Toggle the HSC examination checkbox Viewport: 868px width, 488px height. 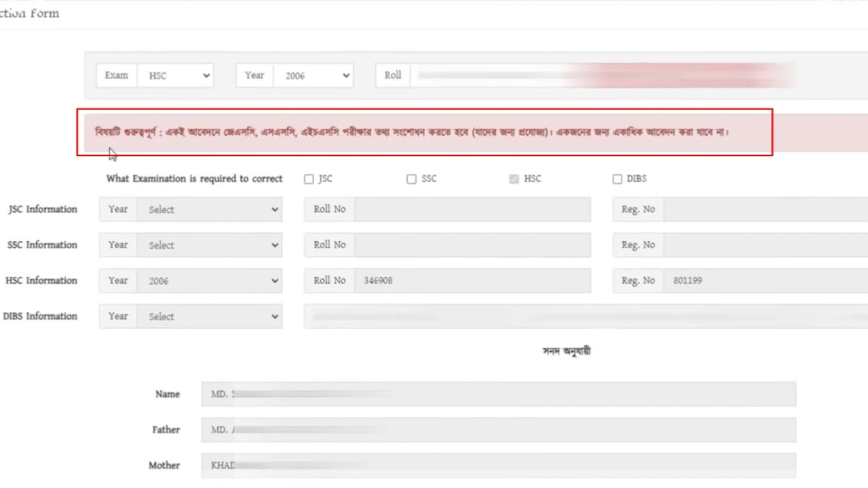pyautogui.click(x=514, y=179)
